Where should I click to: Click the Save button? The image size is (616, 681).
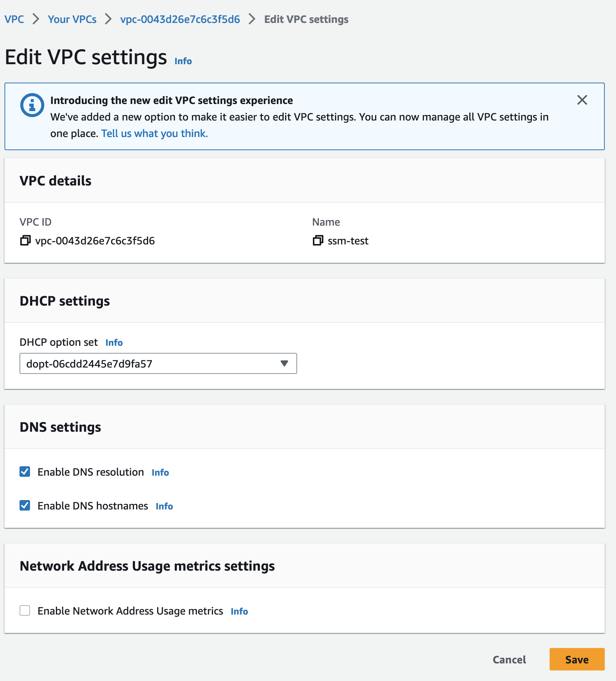pyautogui.click(x=577, y=660)
